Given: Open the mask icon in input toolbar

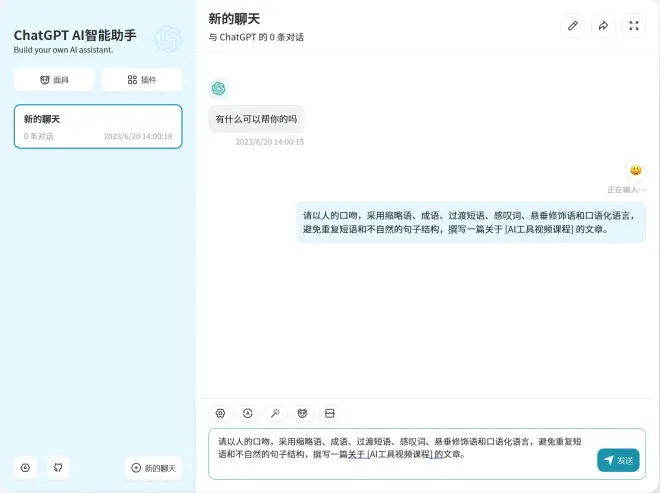Looking at the screenshot, I should tap(302, 413).
